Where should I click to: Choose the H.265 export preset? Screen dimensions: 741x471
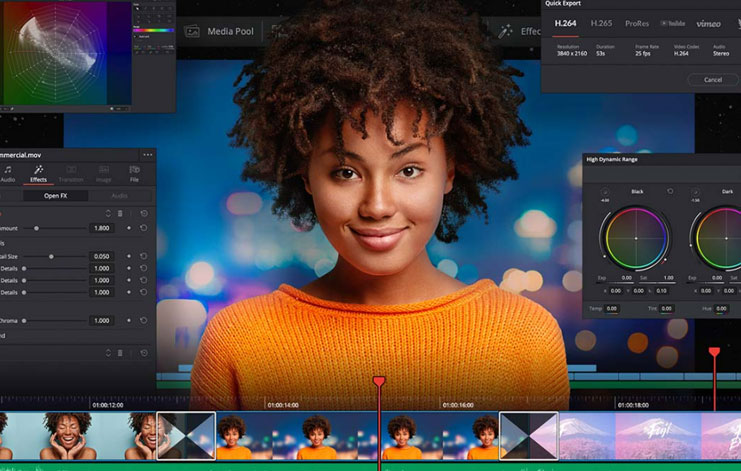coord(601,23)
